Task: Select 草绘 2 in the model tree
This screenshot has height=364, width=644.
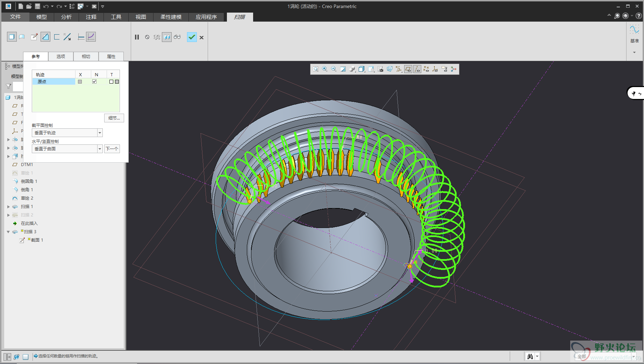Action: [27, 198]
